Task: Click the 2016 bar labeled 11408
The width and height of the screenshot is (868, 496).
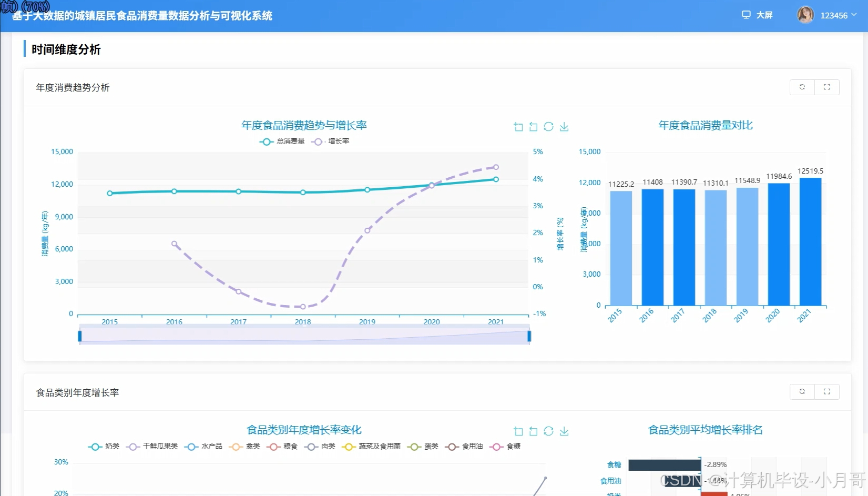Action: pyautogui.click(x=652, y=247)
